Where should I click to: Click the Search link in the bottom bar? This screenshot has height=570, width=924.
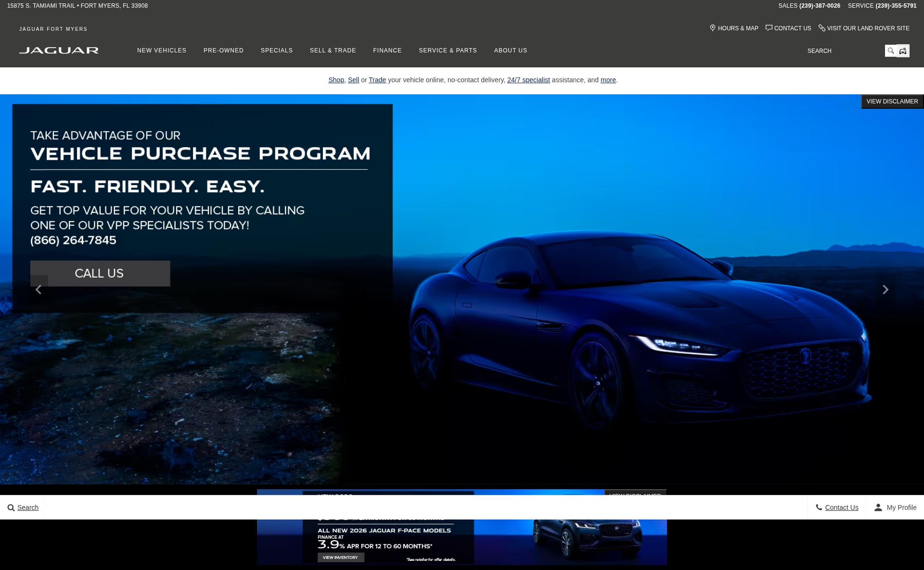[28, 507]
